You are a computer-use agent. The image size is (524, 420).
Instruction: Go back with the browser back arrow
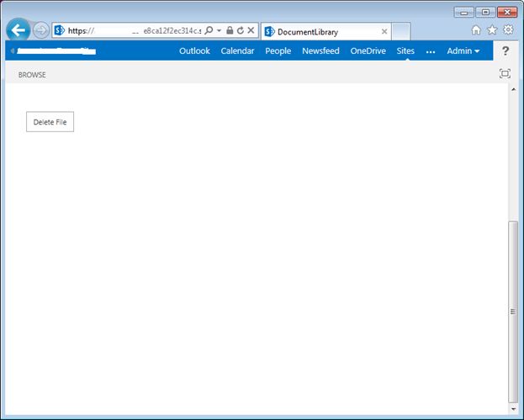[18, 30]
